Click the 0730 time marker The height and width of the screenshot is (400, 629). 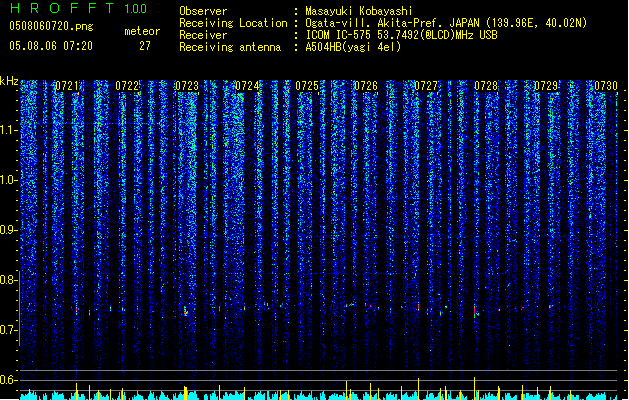[x=606, y=86]
